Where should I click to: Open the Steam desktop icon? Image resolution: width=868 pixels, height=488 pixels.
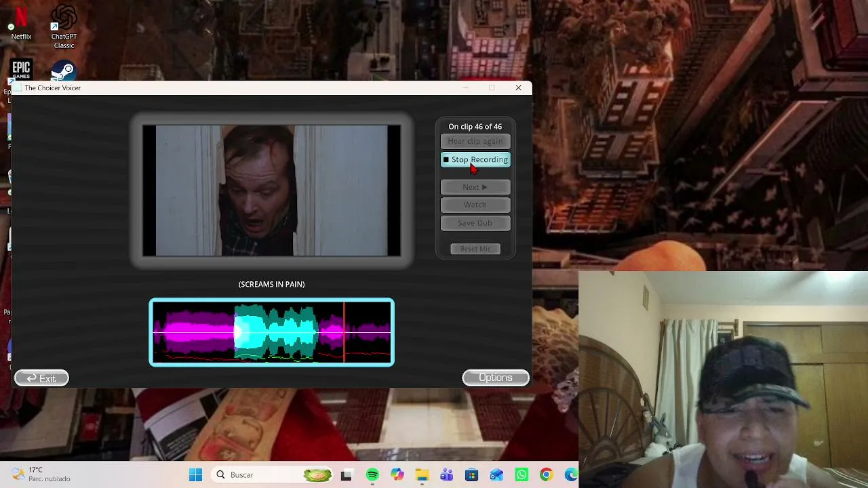tap(64, 70)
